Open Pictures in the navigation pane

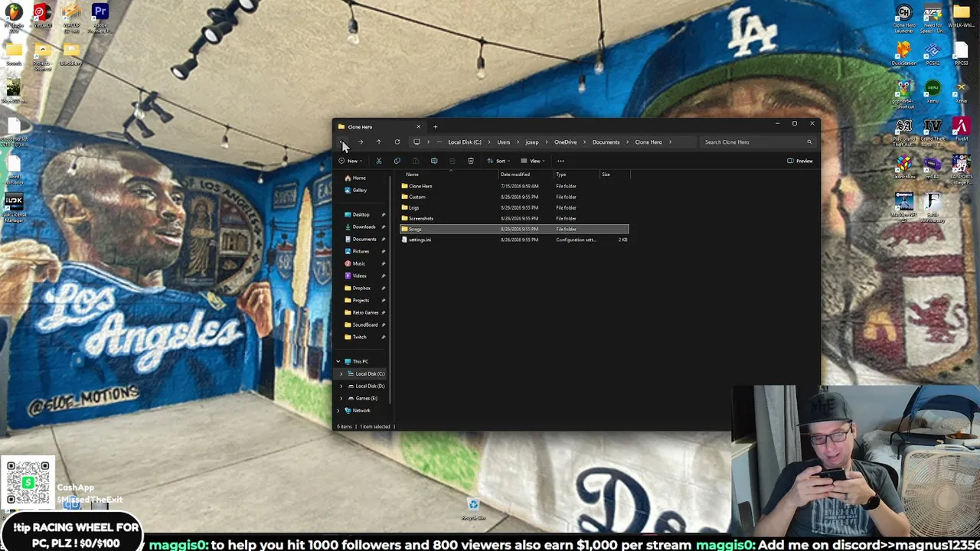[x=360, y=251]
